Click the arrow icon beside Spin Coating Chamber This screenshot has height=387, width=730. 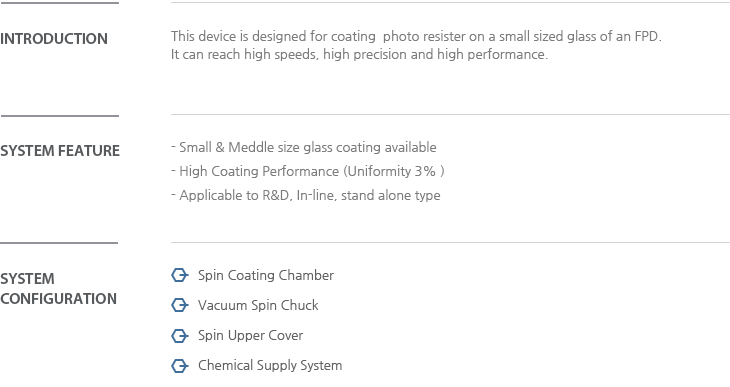pyautogui.click(x=180, y=275)
